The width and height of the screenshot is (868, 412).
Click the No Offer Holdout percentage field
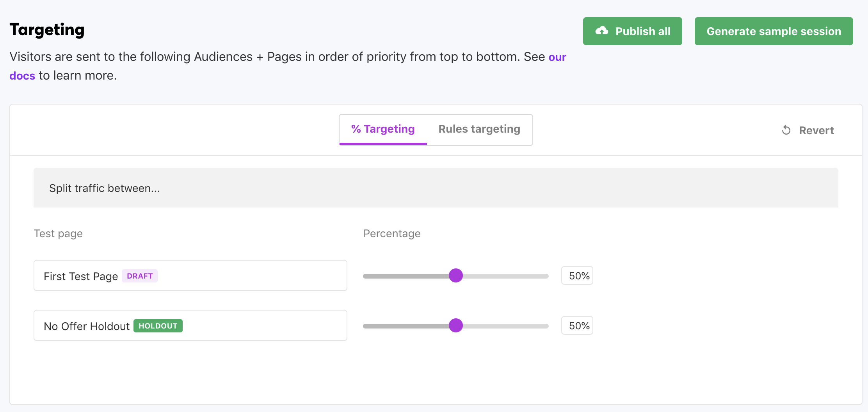[x=577, y=326]
